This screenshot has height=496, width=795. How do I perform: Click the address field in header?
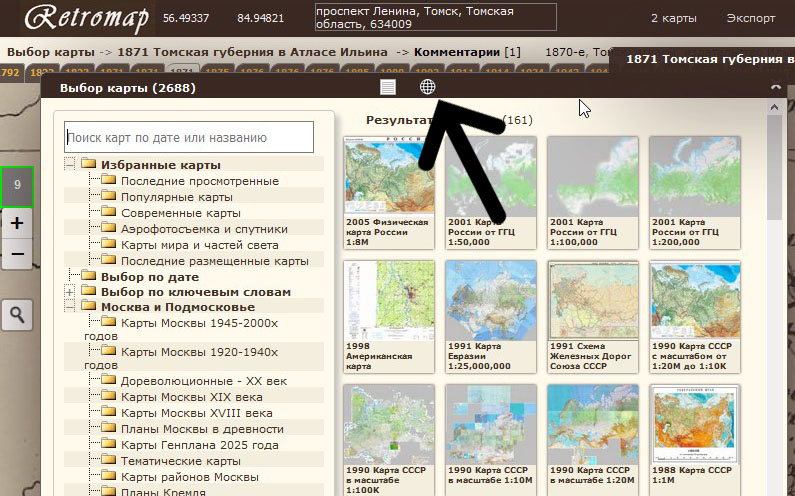[436, 17]
